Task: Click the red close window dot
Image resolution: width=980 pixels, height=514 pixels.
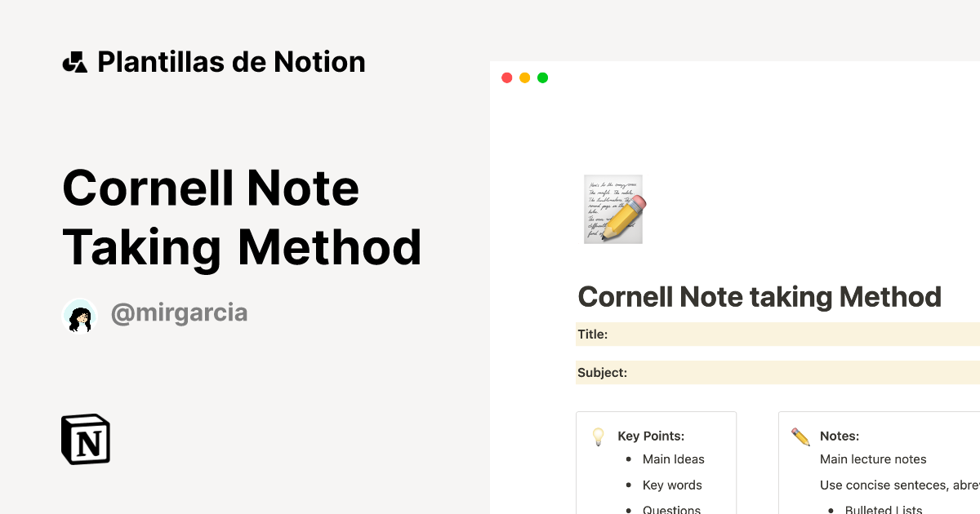Action: (x=506, y=78)
